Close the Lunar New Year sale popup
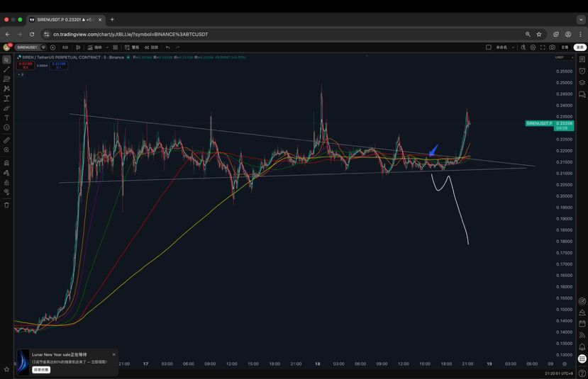The height and width of the screenshot is (379, 588). tap(113, 354)
